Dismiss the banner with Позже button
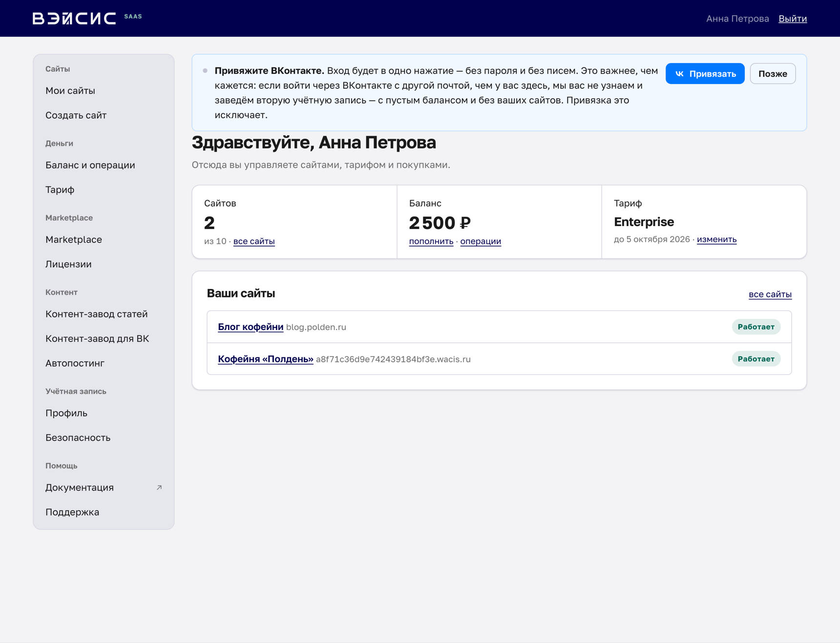The height and width of the screenshot is (643, 840). [x=773, y=74]
